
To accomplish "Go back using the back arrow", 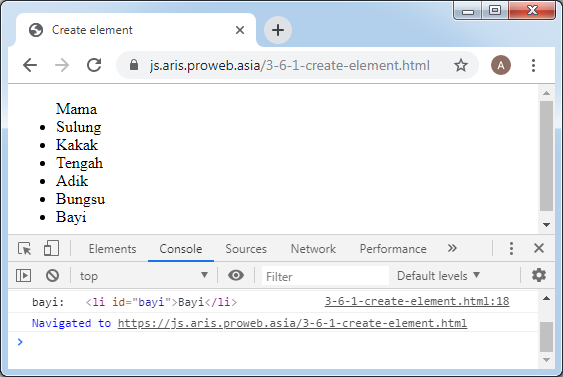I will [x=30, y=65].
